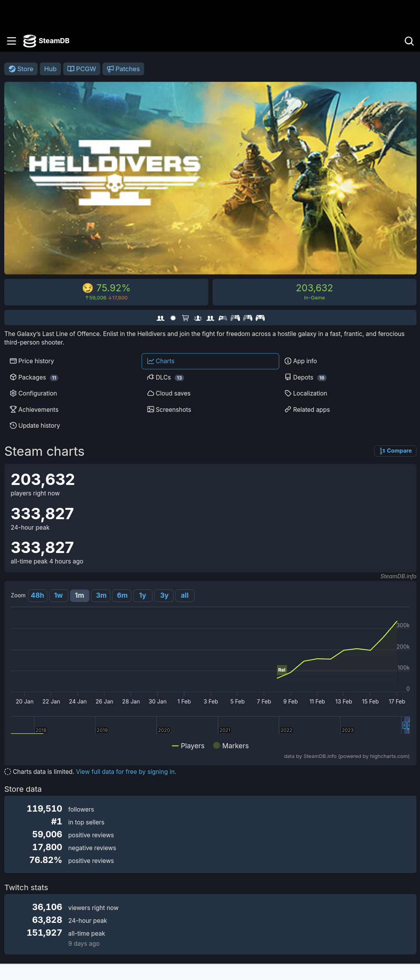Viewport: 420px width, 980px height.
Task: Click the 203,632 In-Game counter box
Action: pos(314,292)
